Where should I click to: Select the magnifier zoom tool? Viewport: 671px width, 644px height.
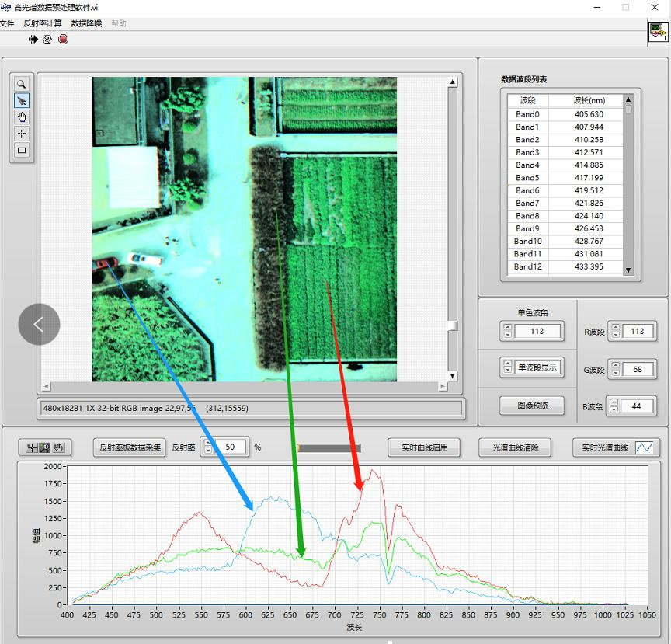(x=22, y=84)
